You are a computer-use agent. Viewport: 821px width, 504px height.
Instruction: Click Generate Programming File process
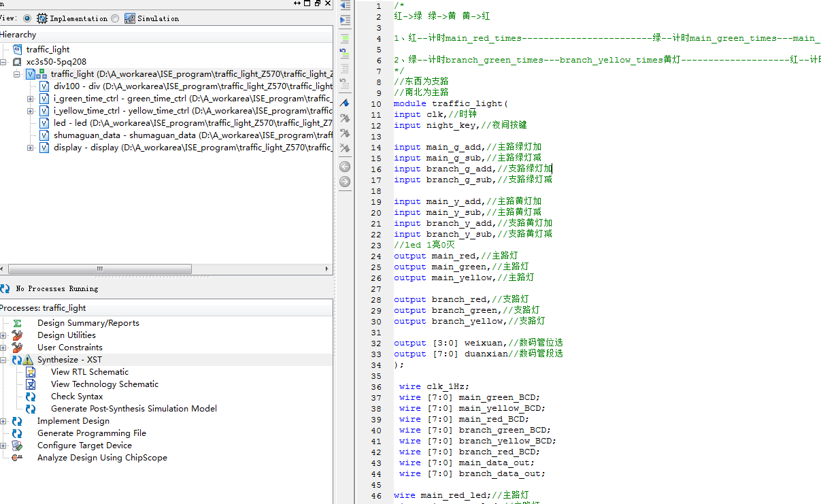point(91,433)
